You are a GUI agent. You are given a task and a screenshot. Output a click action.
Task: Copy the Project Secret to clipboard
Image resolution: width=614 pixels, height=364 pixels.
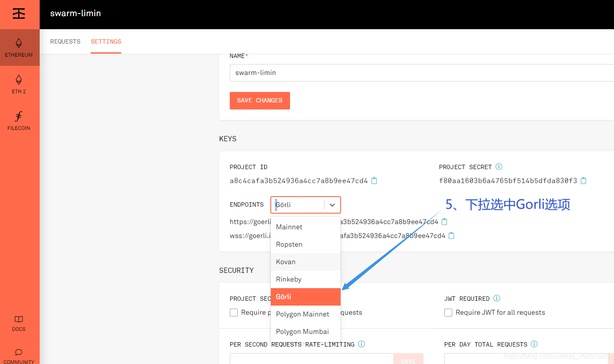pyautogui.click(x=583, y=180)
